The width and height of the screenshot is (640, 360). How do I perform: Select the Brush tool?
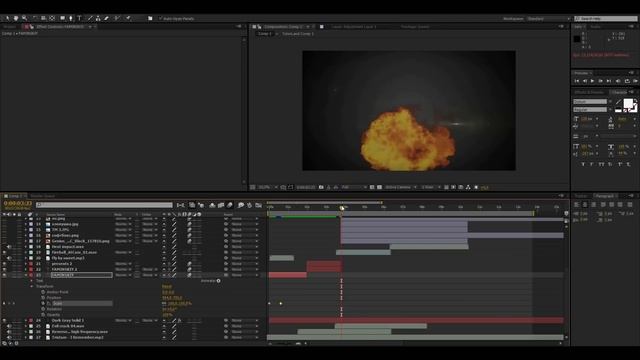[x=90, y=18]
